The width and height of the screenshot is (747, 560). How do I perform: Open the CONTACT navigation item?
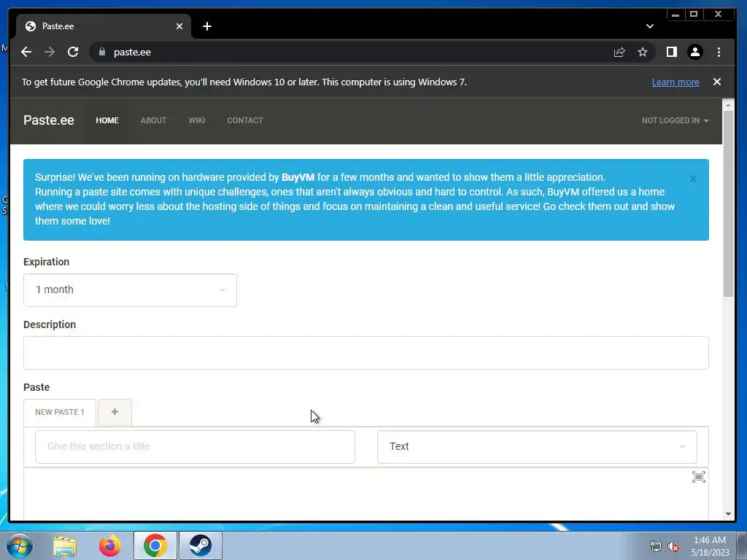click(245, 120)
